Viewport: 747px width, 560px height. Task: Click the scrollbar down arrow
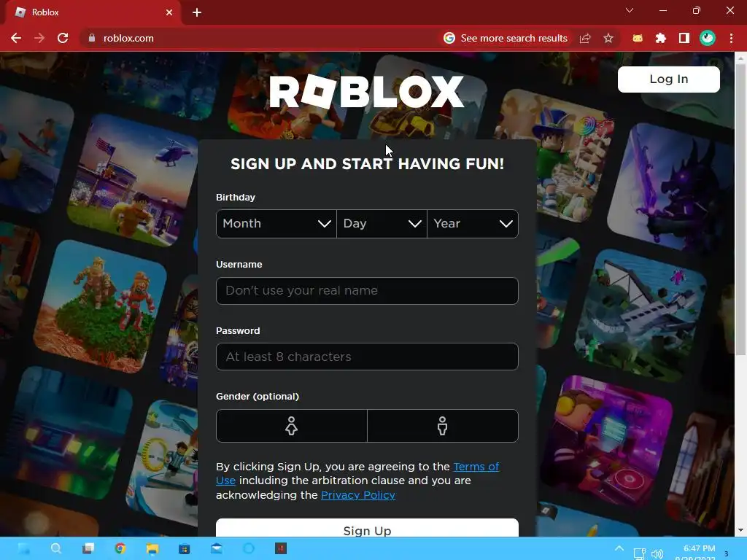pyautogui.click(x=740, y=530)
